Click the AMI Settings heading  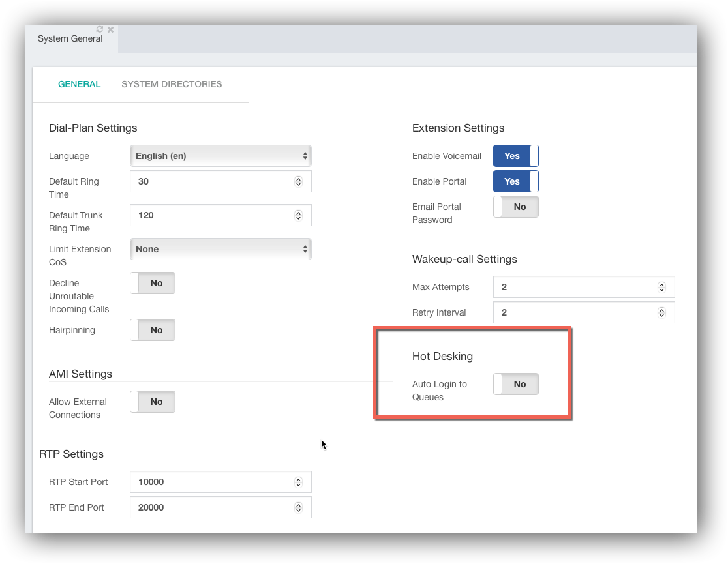[80, 374]
